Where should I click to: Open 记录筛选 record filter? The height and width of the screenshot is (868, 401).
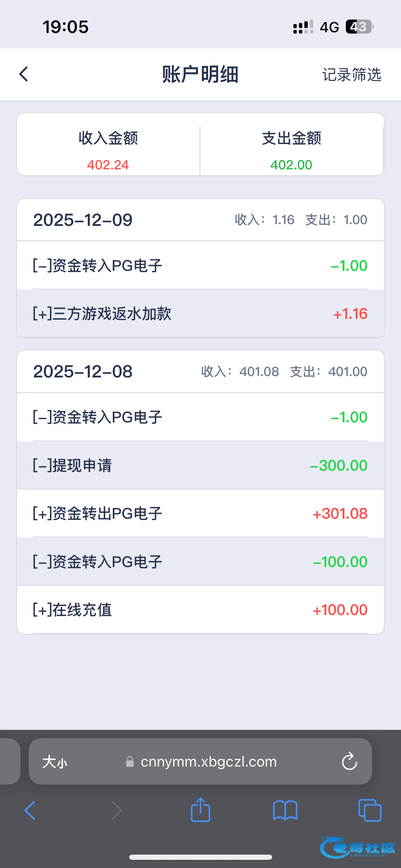(x=352, y=75)
